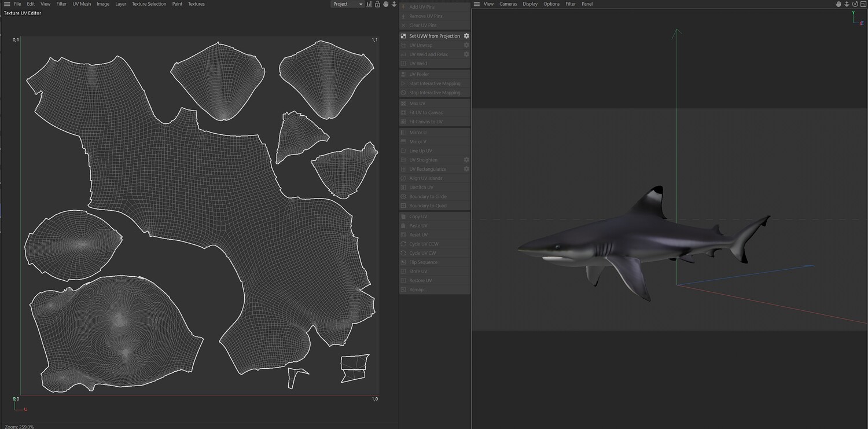Image resolution: width=868 pixels, height=429 pixels.
Task: Click Start Interactive Mapping
Action: pos(435,83)
